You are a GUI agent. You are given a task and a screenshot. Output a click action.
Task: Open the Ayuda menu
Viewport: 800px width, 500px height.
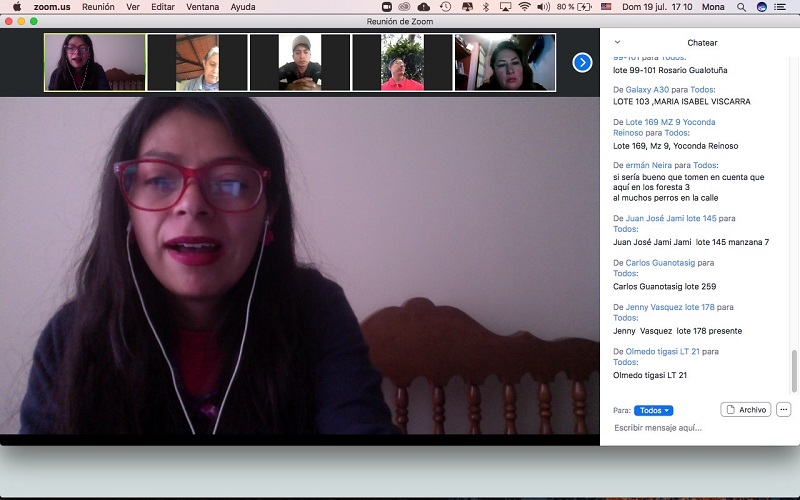coord(243,7)
